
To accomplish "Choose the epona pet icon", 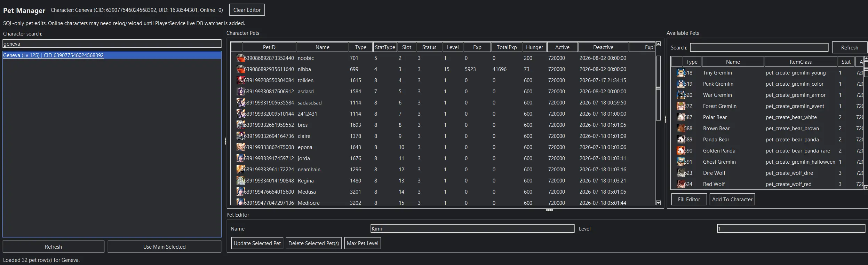I will pyautogui.click(x=240, y=147).
